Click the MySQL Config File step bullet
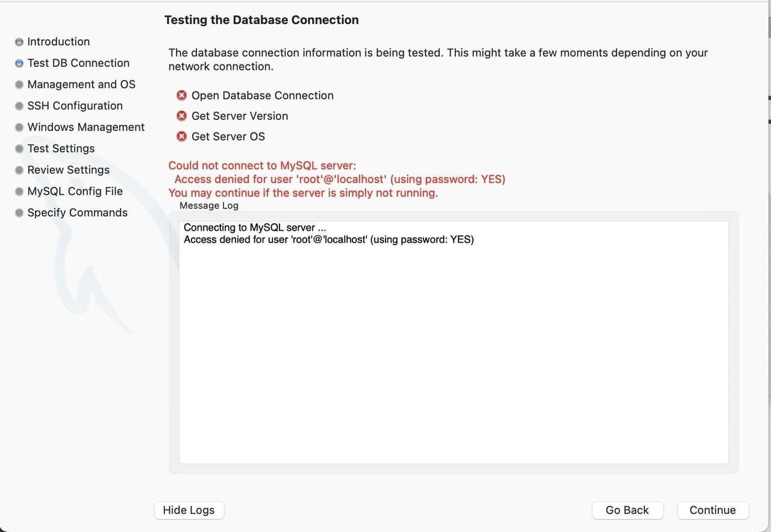Screen dimensions: 771x532 pos(19,192)
